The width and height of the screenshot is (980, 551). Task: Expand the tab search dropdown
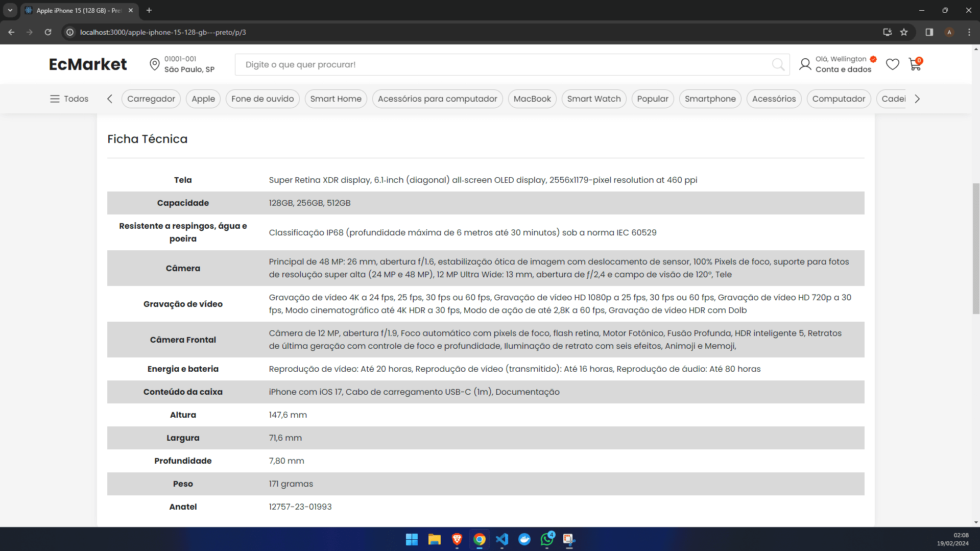click(10, 10)
